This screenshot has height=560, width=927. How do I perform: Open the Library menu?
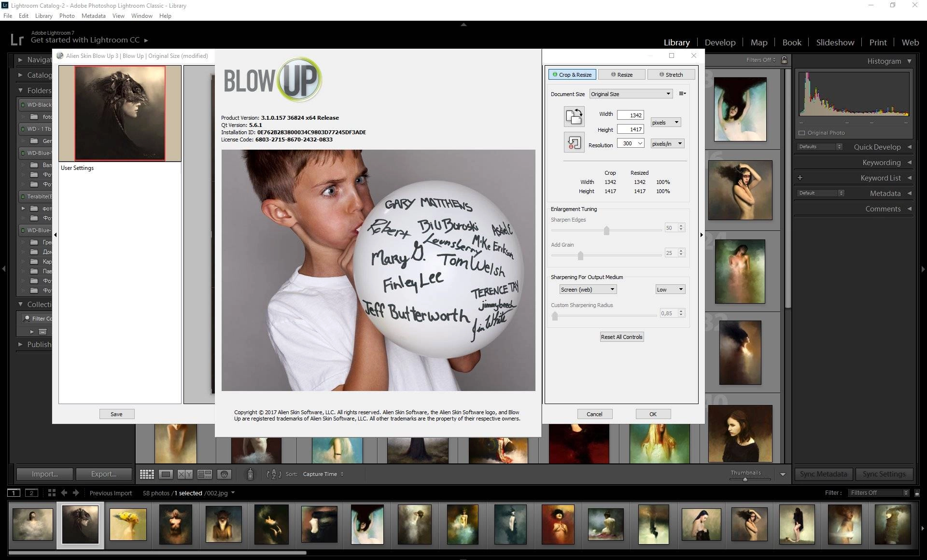(x=43, y=15)
